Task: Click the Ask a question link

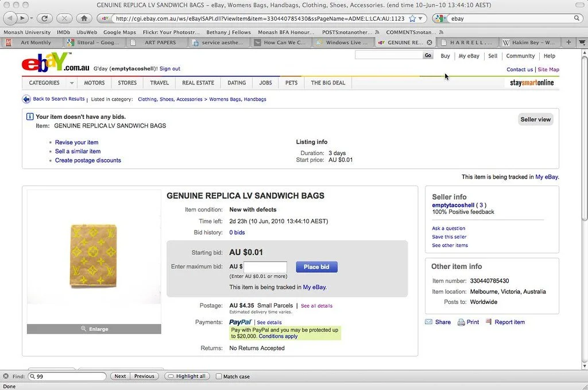Action: click(448, 228)
